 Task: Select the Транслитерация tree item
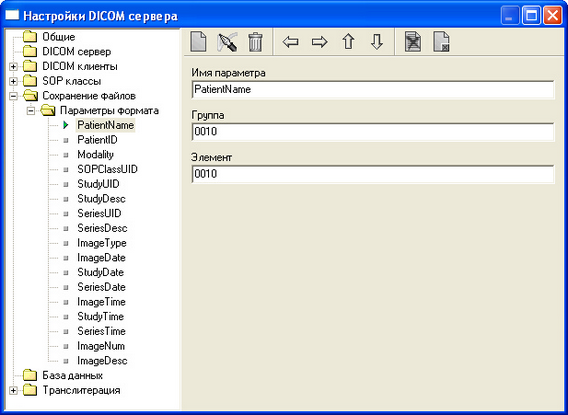pyautogui.click(x=81, y=390)
